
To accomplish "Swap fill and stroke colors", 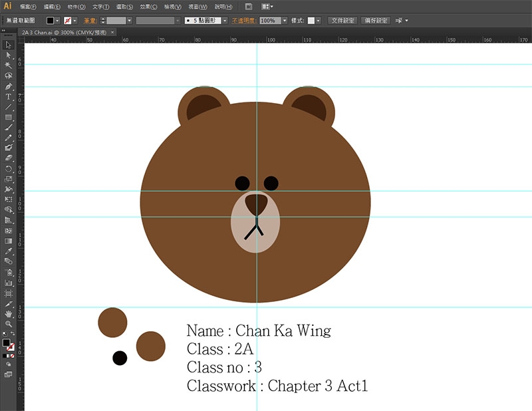I will 13,334.
